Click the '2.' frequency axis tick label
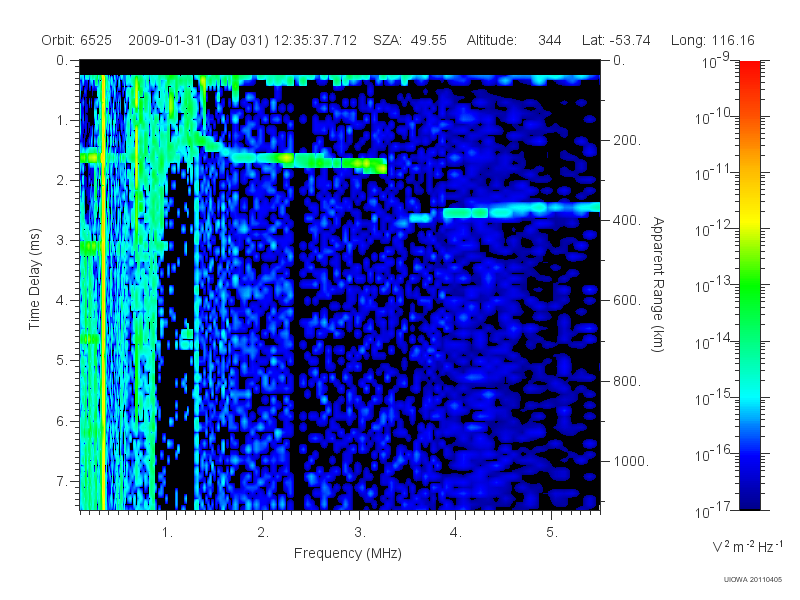800x600 pixels. pos(263,533)
